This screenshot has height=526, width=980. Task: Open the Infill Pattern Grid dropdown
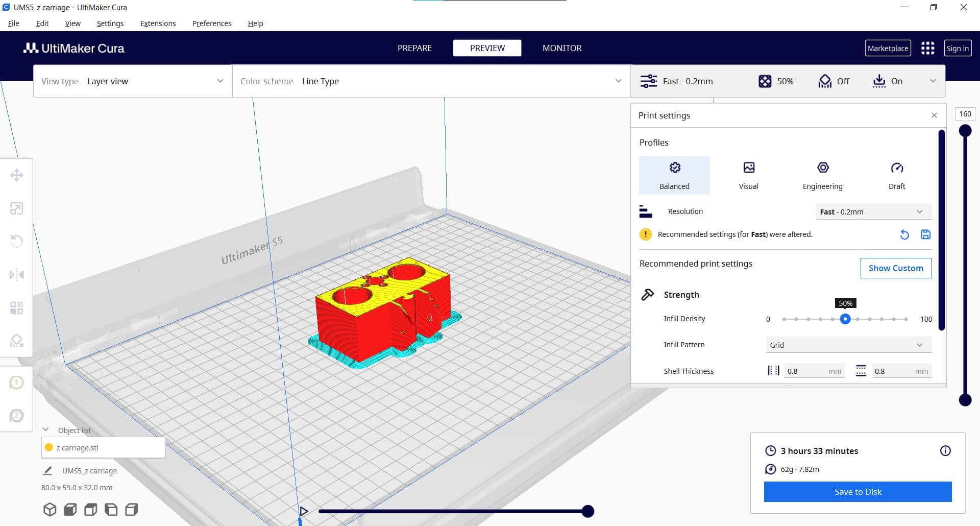click(848, 345)
